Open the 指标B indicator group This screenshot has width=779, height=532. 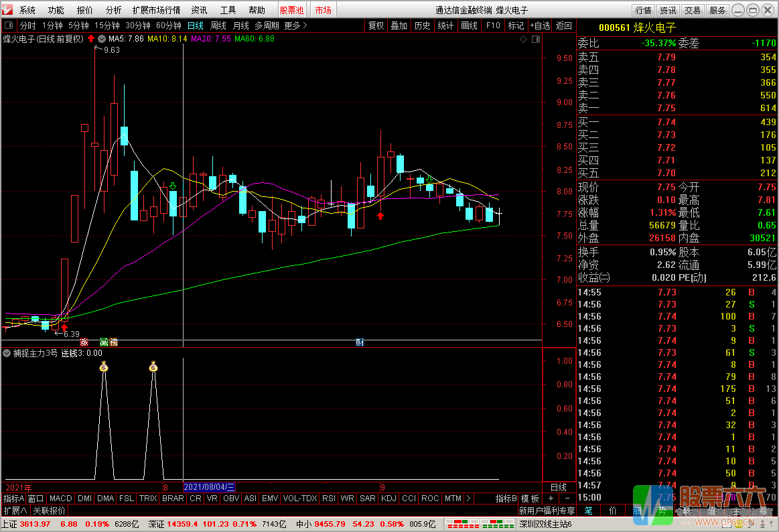pyautogui.click(x=506, y=498)
